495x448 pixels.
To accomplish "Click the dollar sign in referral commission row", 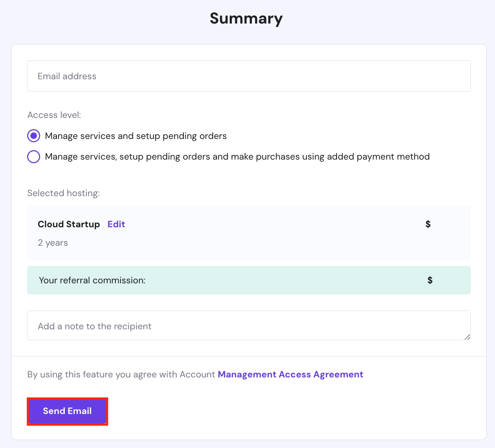I will click(430, 280).
